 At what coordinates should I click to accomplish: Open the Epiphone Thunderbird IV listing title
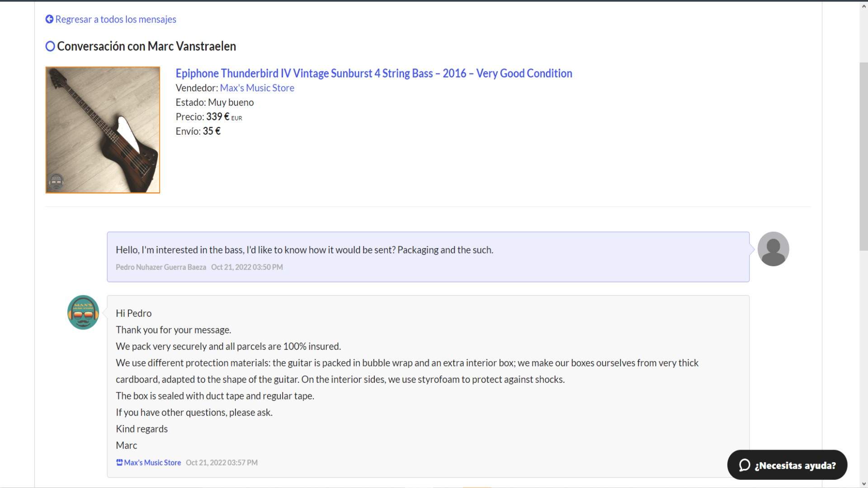tap(374, 73)
